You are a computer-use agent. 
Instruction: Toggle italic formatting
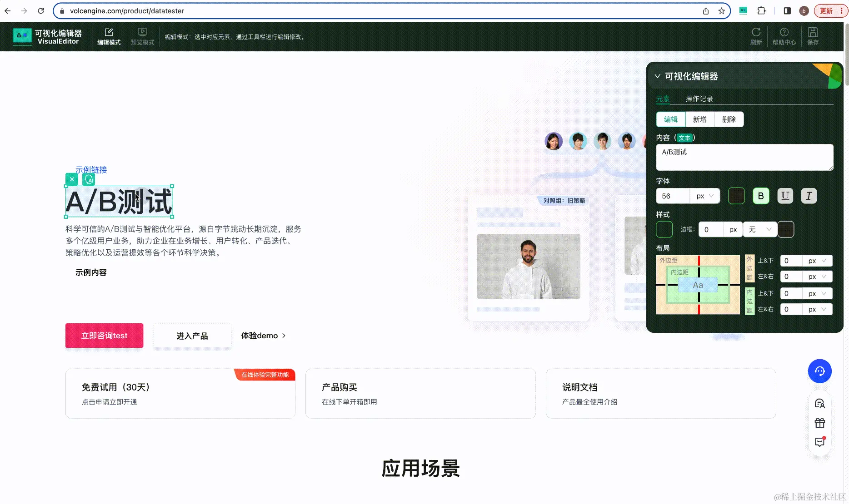point(809,196)
